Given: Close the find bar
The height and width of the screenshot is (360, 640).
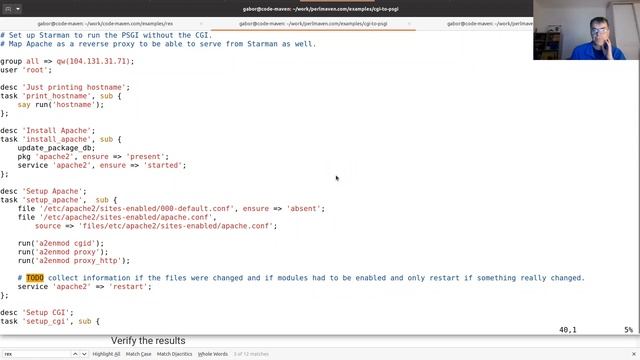Looking at the screenshot, I should tap(633, 354).
